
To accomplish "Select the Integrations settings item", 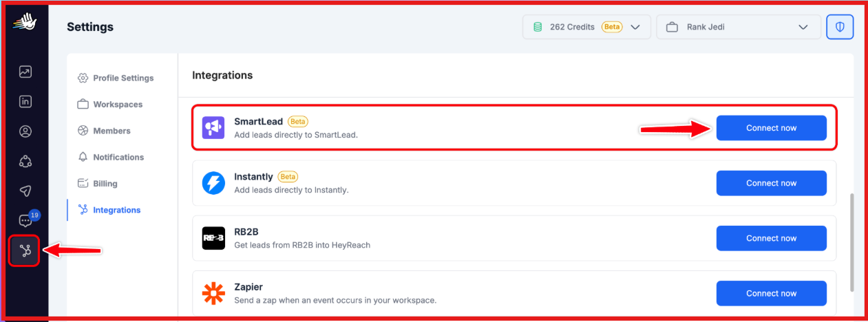I will pos(109,210).
